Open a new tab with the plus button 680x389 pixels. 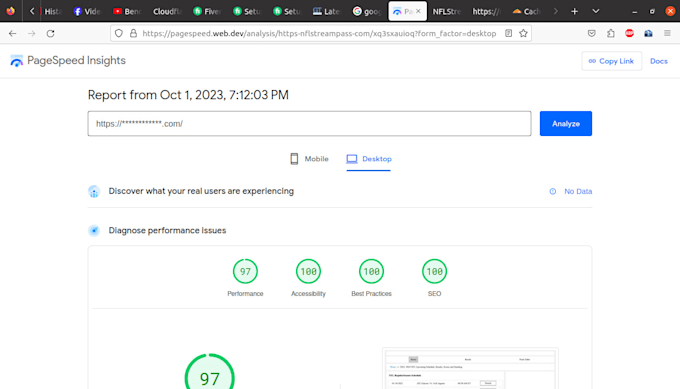(575, 11)
